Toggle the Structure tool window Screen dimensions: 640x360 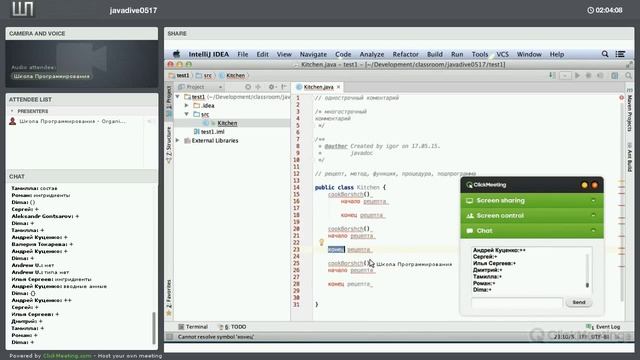(169, 144)
